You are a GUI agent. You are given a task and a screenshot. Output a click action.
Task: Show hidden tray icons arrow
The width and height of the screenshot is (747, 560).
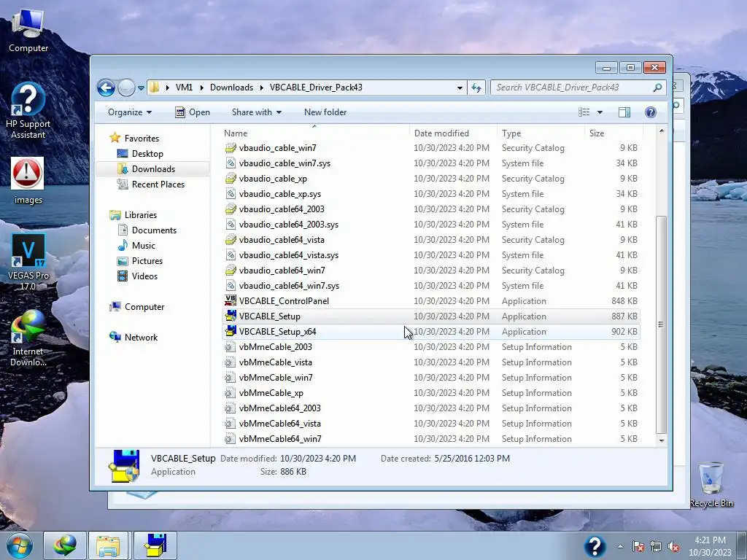coord(620,547)
